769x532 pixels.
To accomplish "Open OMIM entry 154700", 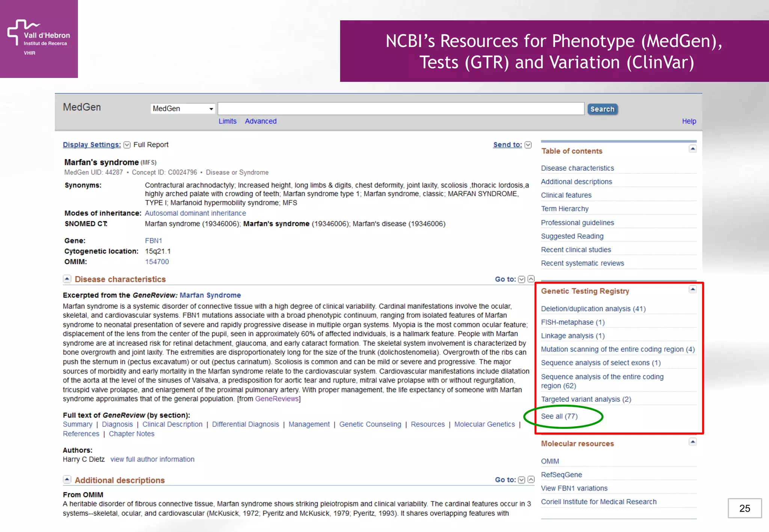I will click(x=157, y=261).
